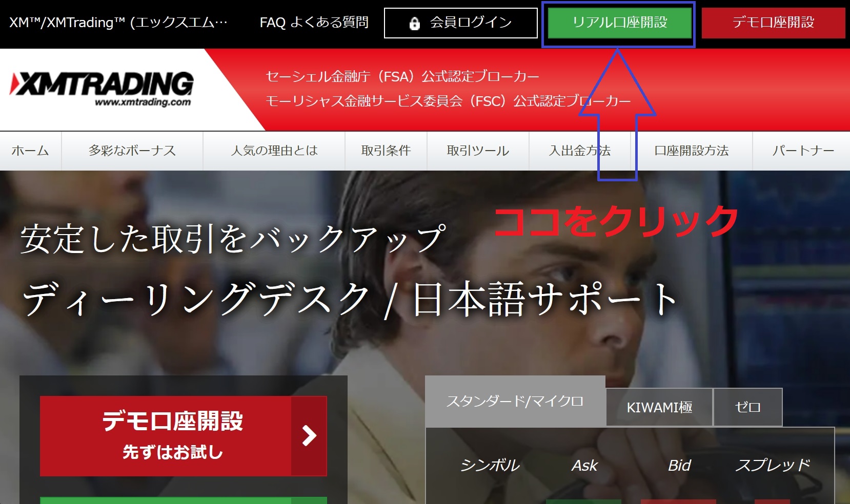Image resolution: width=850 pixels, height=504 pixels.
Task: Click the red デモ口座開設 button in top bar
Action: pyautogui.click(x=773, y=23)
